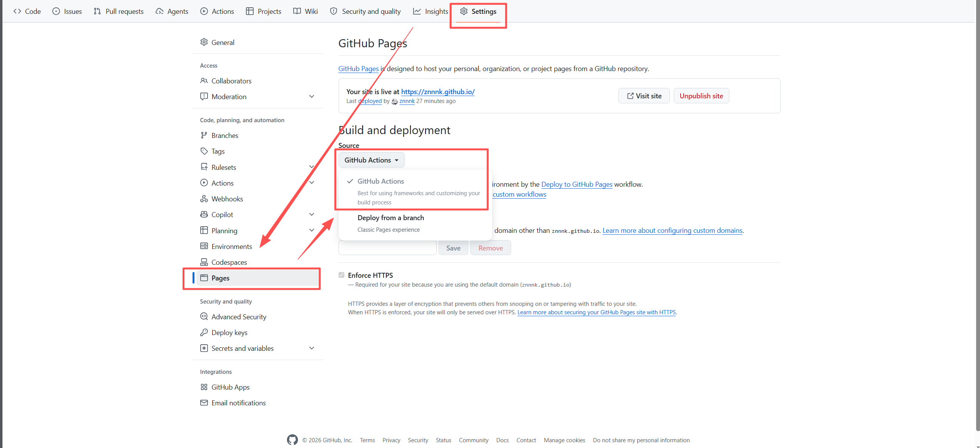Open the Manage cookies footer link

pos(565,440)
